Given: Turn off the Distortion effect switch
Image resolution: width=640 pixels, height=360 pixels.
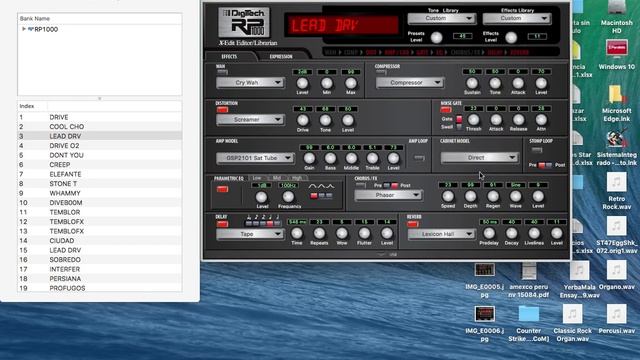Looking at the screenshot, I should point(222,109).
